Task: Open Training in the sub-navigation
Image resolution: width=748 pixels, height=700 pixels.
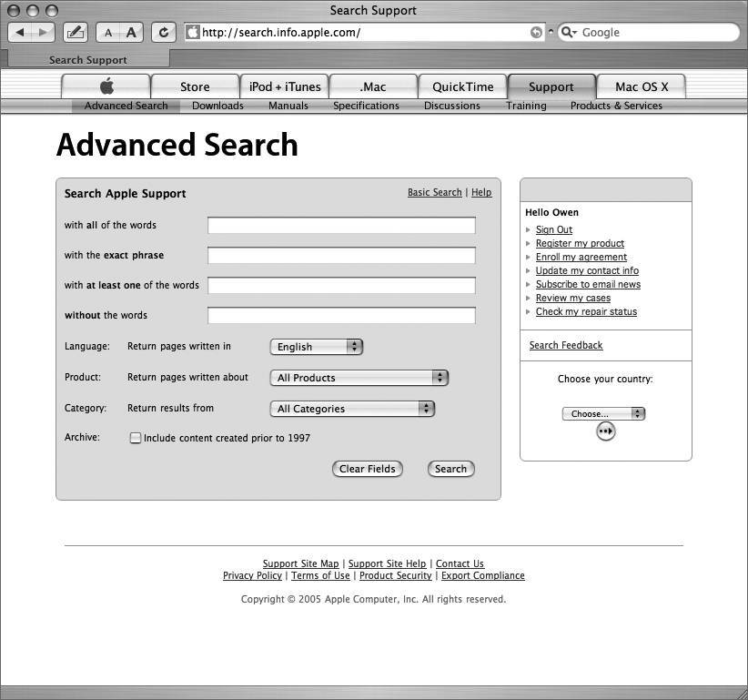Action: [x=526, y=106]
